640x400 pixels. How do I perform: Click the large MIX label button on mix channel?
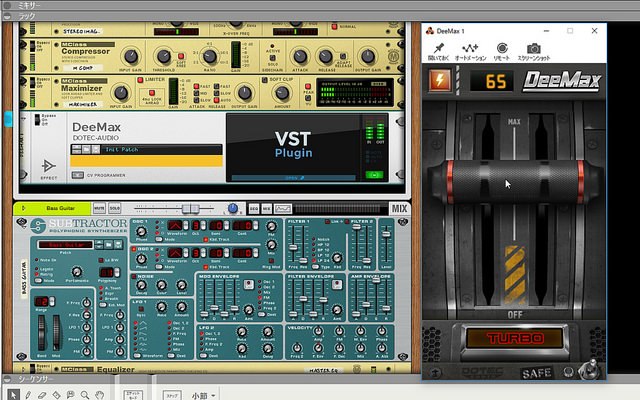point(399,209)
